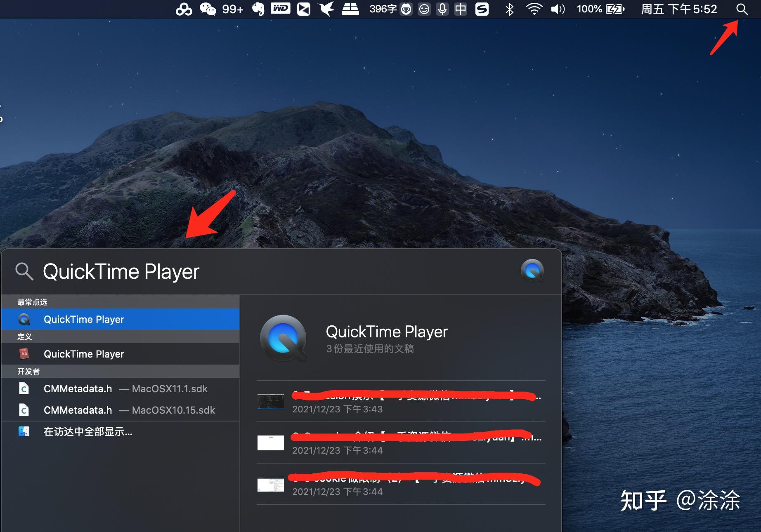The width and height of the screenshot is (761, 532).
Task: Open Spotlight via the magnifier menu bar icon
Action: (x=742, y=9)
